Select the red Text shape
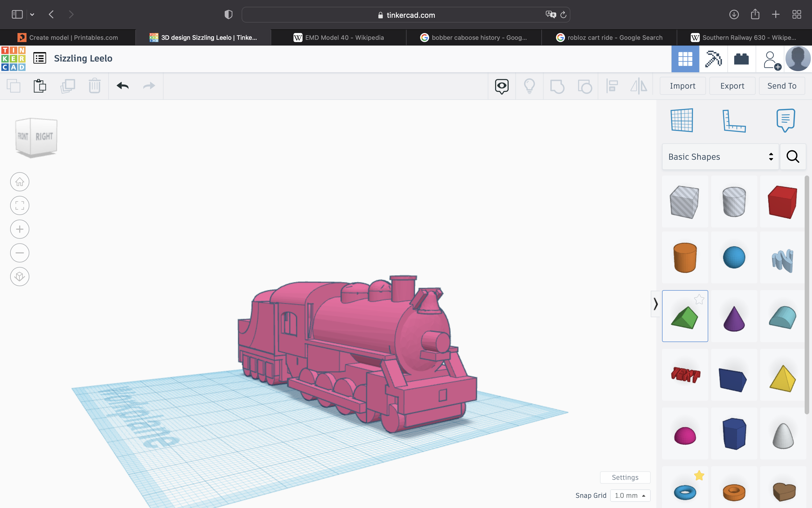812x508 pixels. [685, 375]
